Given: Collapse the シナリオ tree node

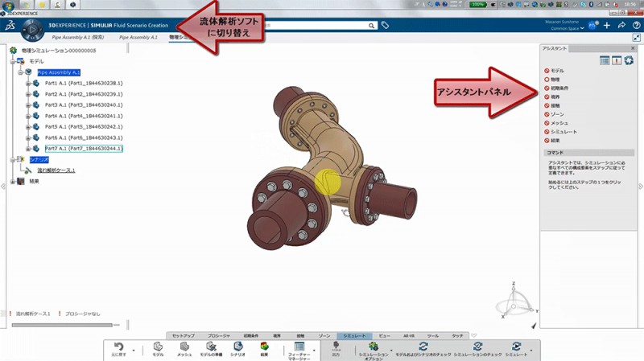Looking at the screenshot, I should point(12,159).
